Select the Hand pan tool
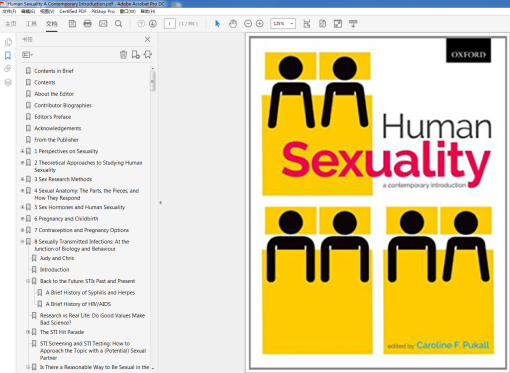 point(233,24)
